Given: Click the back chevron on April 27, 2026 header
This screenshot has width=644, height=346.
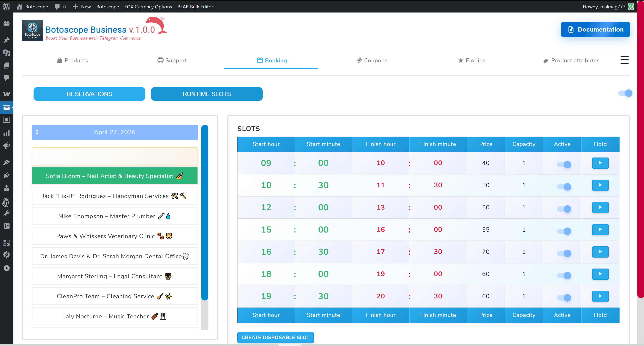Looking at the screenshot, I should (x=37, y=132).
